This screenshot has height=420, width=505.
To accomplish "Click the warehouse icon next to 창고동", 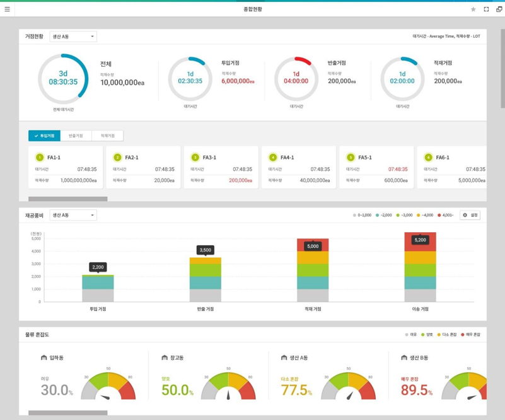I will coord(164,358).
